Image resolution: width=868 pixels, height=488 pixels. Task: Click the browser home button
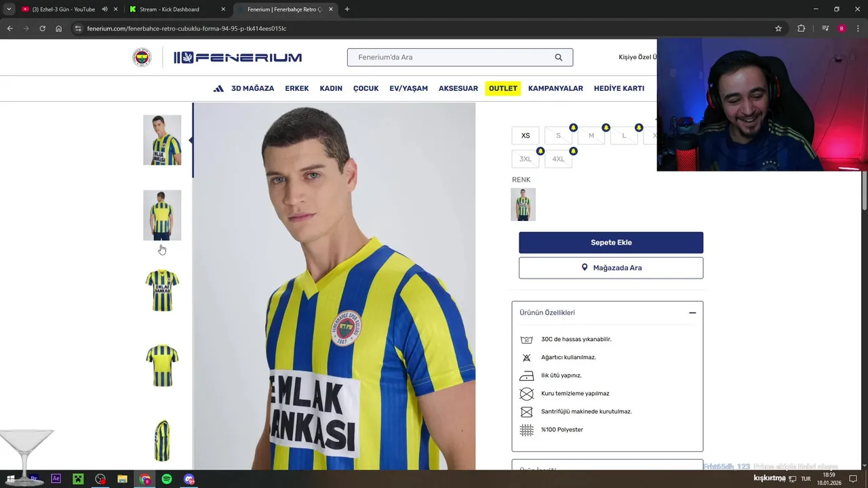pyautogui.click(x=59, y=28)
